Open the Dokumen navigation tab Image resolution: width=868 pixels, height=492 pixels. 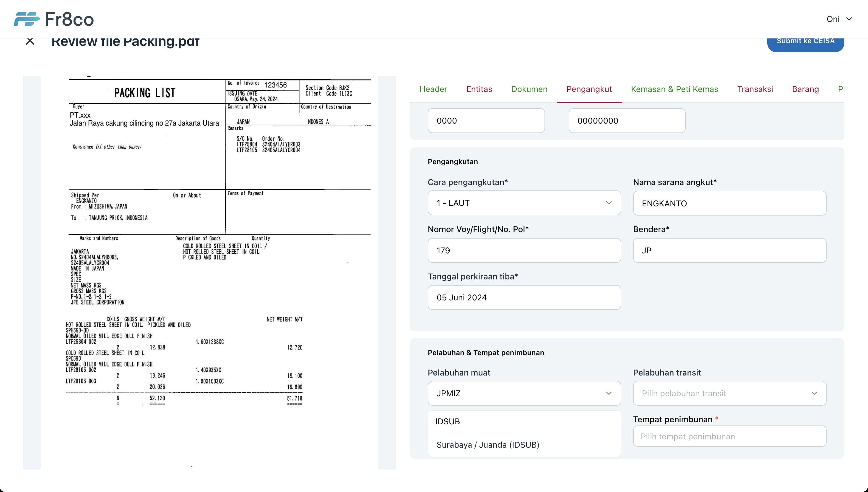click(529, 89)
